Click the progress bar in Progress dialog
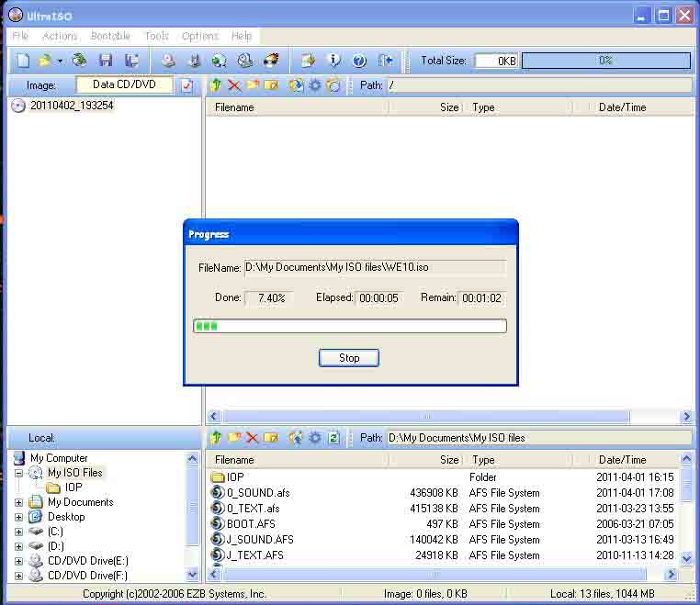Viewport: 700px width, 605px height. click(350, 326)
